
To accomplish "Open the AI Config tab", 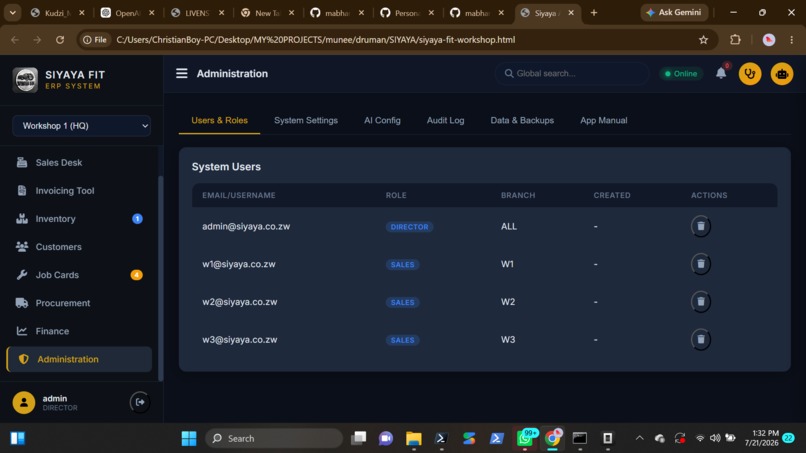I will pyautogui.click(x=382, y=120).
